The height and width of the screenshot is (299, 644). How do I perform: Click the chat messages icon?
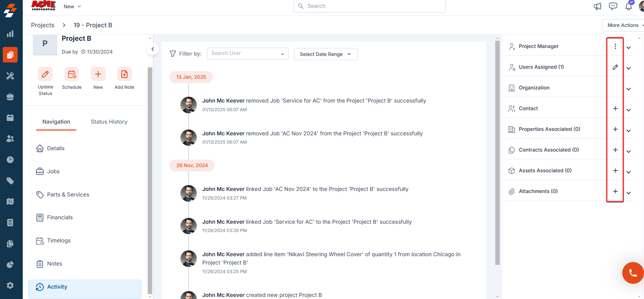coord(613,6)
